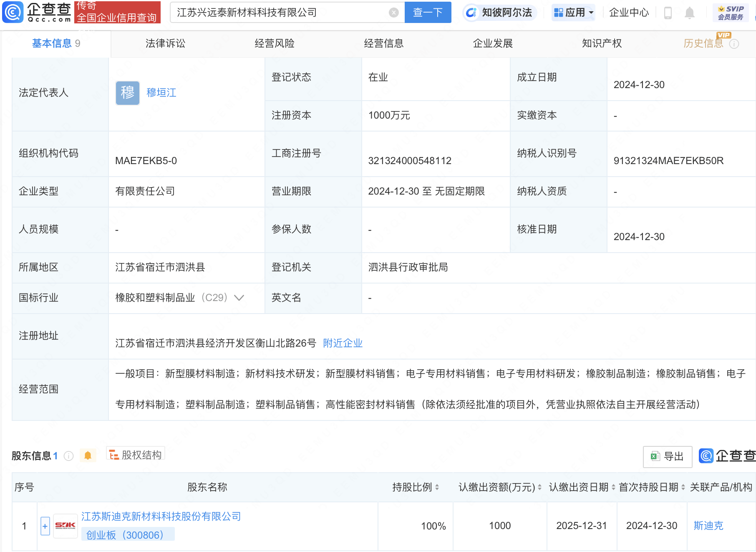
Task: Switch to 企业发展 tab
Action: [493, 43]
